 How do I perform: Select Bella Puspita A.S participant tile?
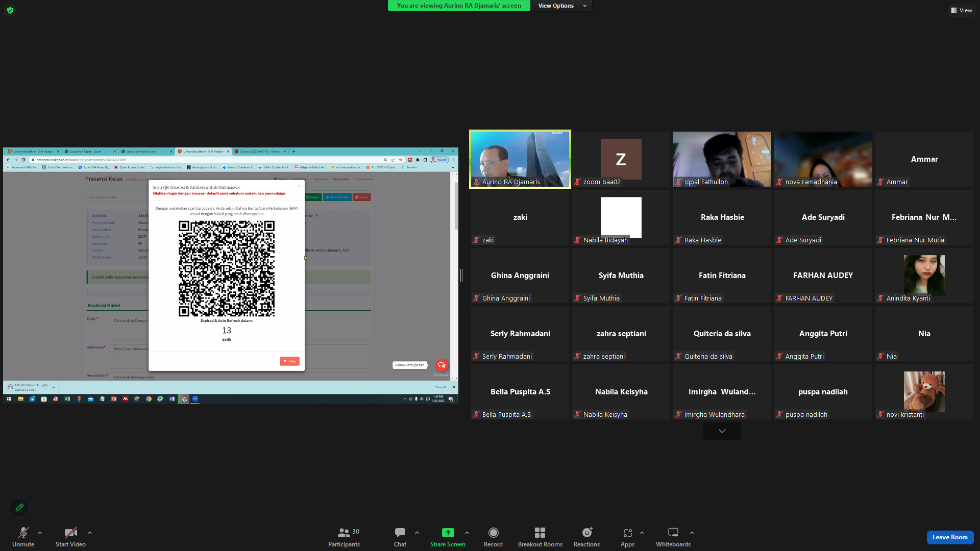click(x=520, y=392)
